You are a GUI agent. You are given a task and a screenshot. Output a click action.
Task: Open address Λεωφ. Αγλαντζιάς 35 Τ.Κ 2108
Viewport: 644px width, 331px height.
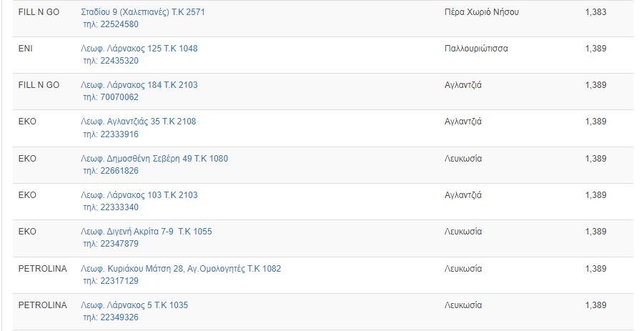(x=139, y=122)
